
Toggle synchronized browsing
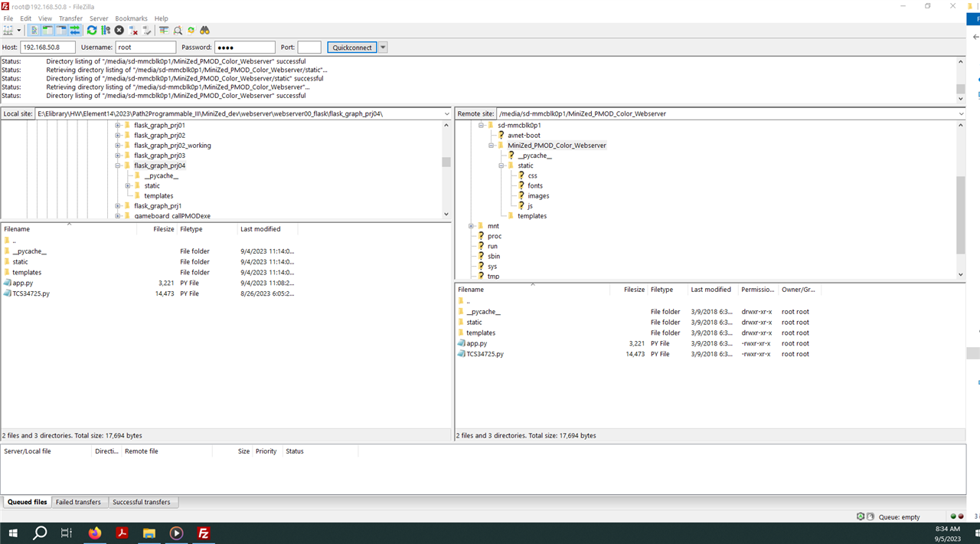(191, 31)
